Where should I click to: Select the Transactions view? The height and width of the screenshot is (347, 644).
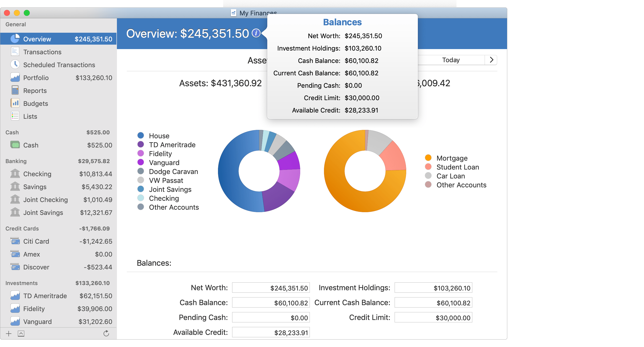42,52
